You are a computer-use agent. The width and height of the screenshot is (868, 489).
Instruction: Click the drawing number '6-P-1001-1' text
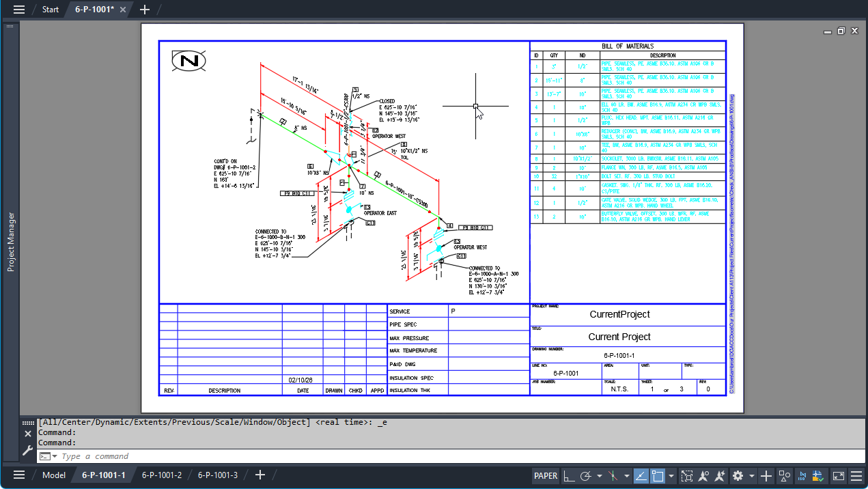[619, 356]
